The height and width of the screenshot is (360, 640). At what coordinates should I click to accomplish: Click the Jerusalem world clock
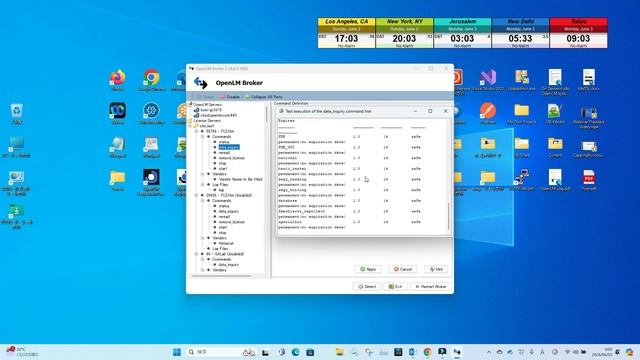(462, 33)
